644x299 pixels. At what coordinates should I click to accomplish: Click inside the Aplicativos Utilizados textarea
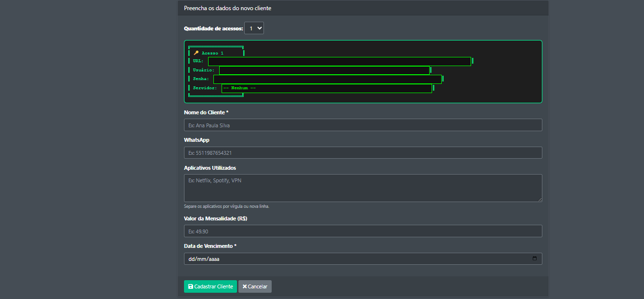(363, 188)
